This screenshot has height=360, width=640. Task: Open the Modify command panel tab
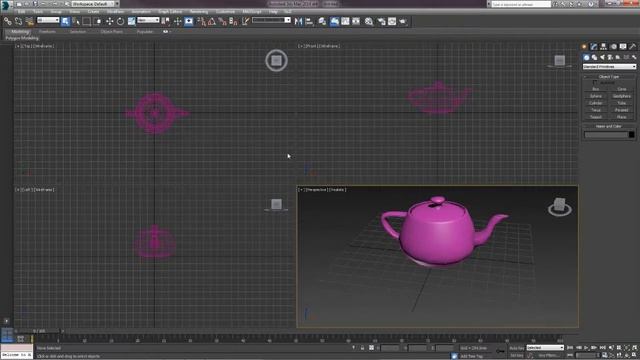594,47
